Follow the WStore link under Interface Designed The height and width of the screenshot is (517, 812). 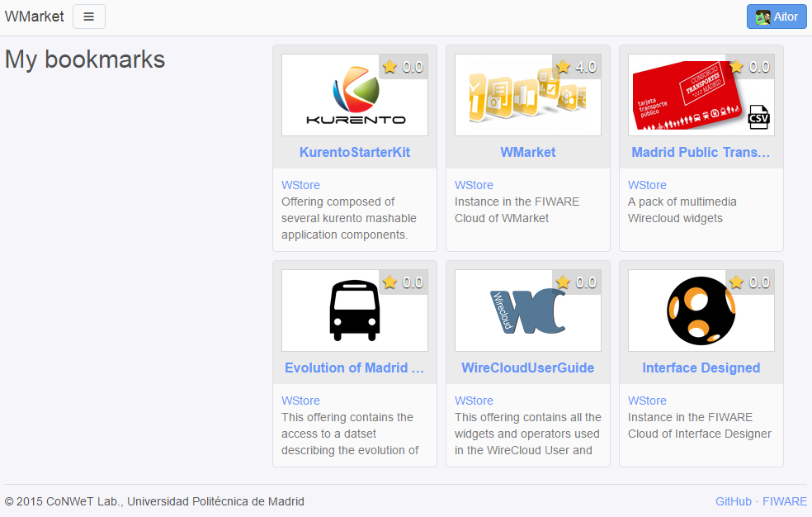pyautogui.click(x=647, y=401)
